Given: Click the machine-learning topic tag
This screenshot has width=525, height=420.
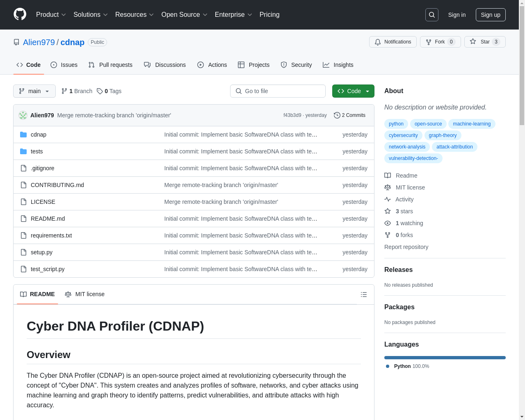Looking at the screenshot, I should pyautogui.click(x=472, y=124).
